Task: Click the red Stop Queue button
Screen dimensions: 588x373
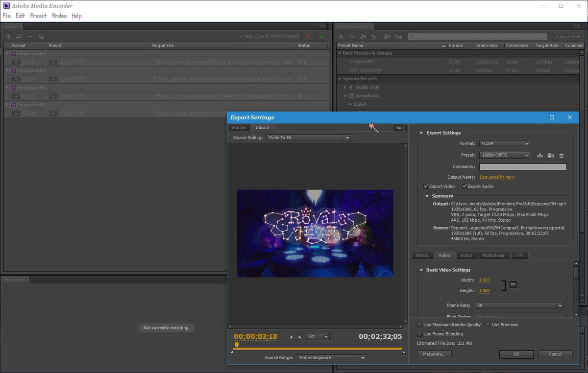Action: point(308,37)
